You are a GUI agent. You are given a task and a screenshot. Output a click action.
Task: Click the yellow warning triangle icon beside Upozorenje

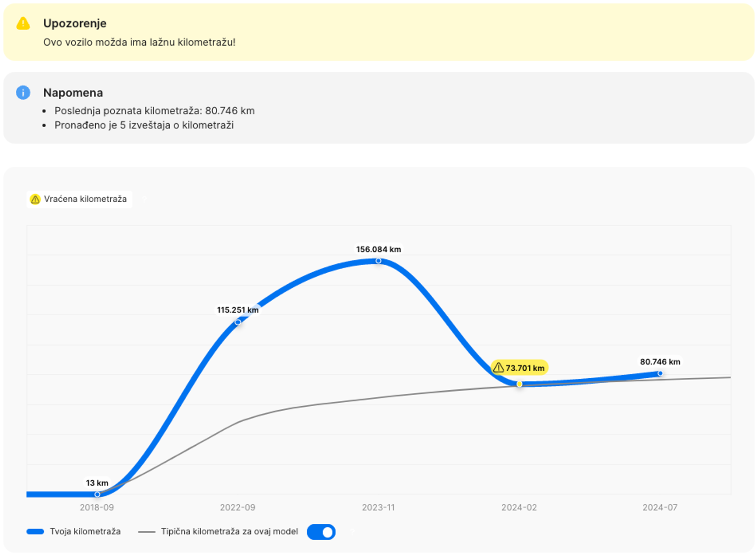(x=23, y=24)
